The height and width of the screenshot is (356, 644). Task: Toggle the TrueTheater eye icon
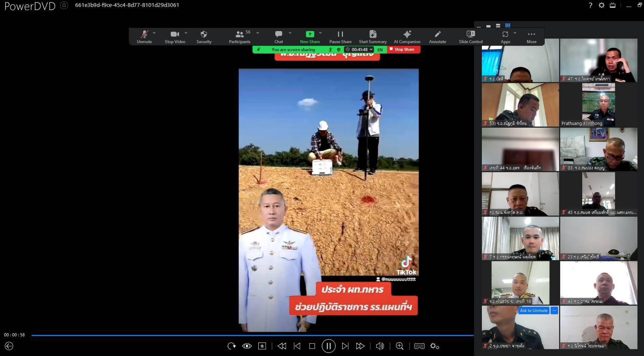pyautogui.click(x=247, y=346)
